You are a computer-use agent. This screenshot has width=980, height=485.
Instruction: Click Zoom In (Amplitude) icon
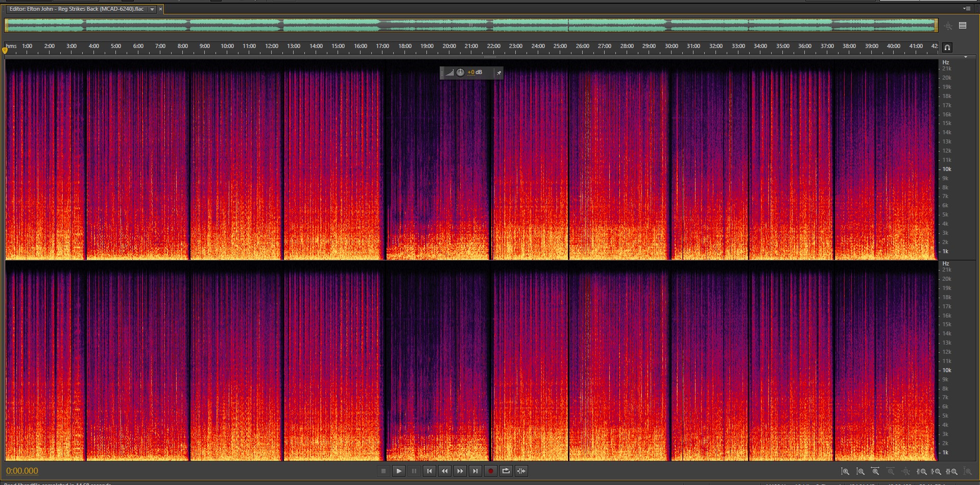pyautogui.click(x=845, y=472)
